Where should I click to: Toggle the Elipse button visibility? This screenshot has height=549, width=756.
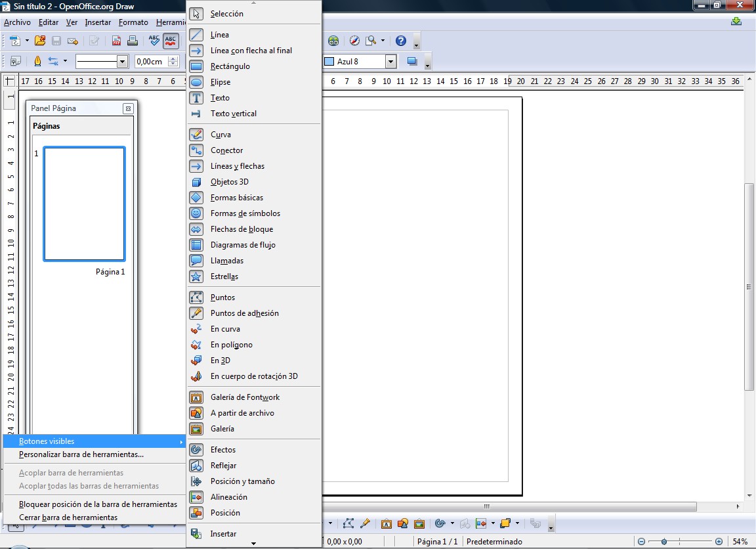pyautogui.click(x=253, y=82)
